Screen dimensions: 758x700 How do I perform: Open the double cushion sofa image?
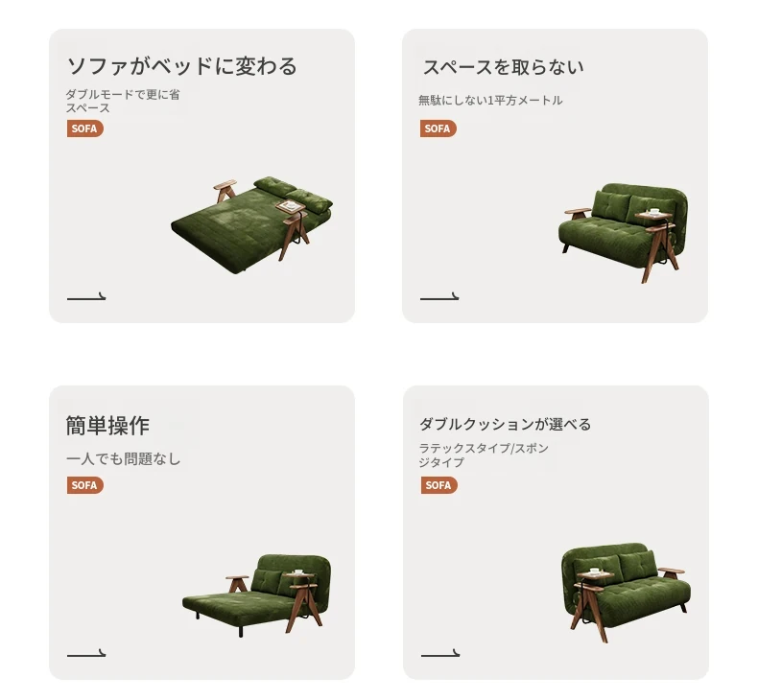626,593
